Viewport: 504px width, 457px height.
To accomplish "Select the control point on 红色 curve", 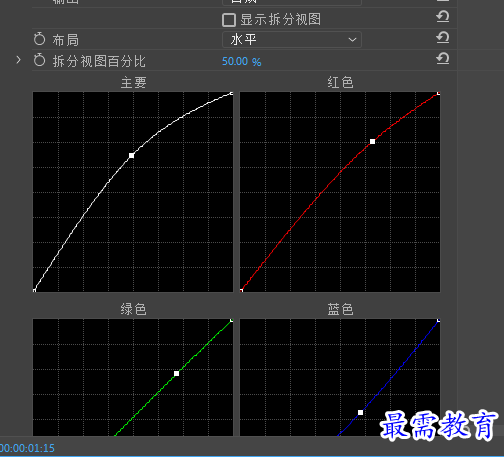I will point(372,142).
